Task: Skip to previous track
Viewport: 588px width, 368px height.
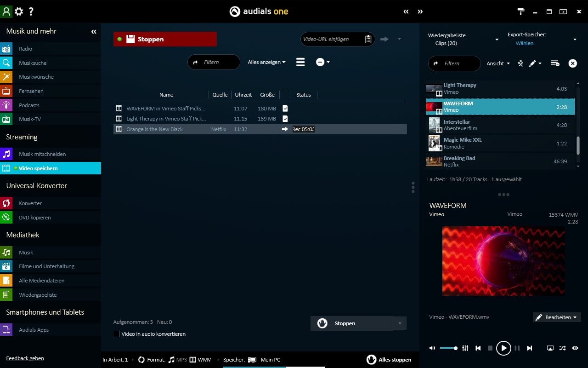Action: [478, 348]
